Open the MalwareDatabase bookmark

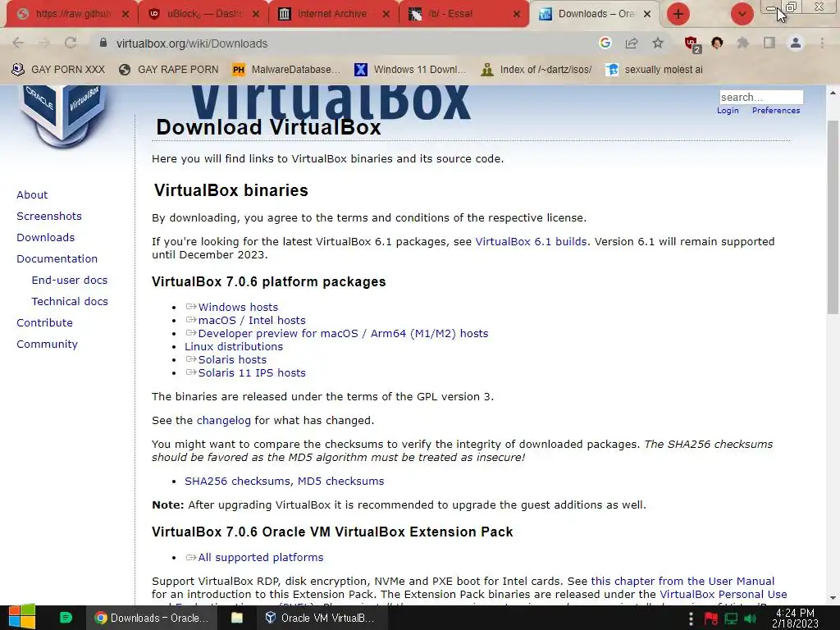point(286,70)
